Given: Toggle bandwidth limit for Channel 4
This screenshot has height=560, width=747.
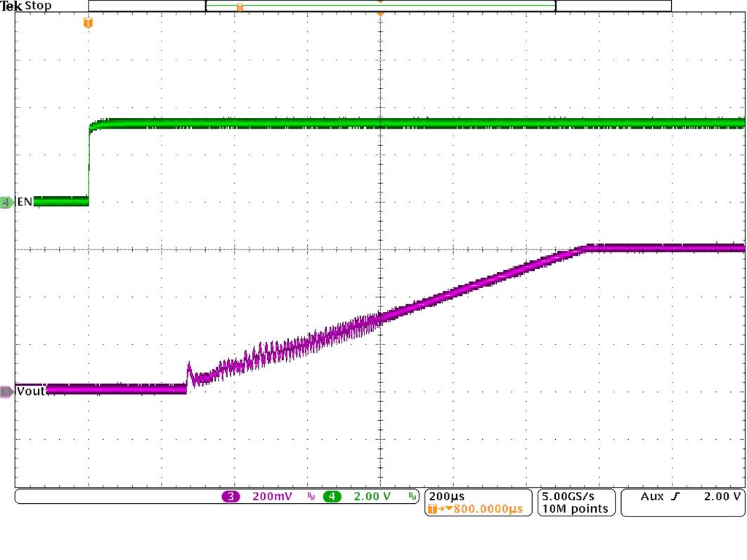Looking at the screenshot, I should click(413, 496).
